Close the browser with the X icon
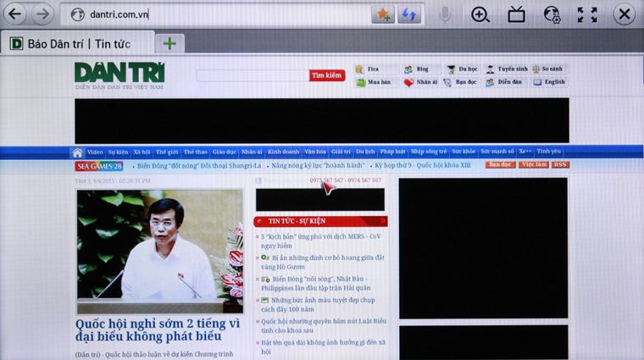The image size is (644, 360). (625, 14)
